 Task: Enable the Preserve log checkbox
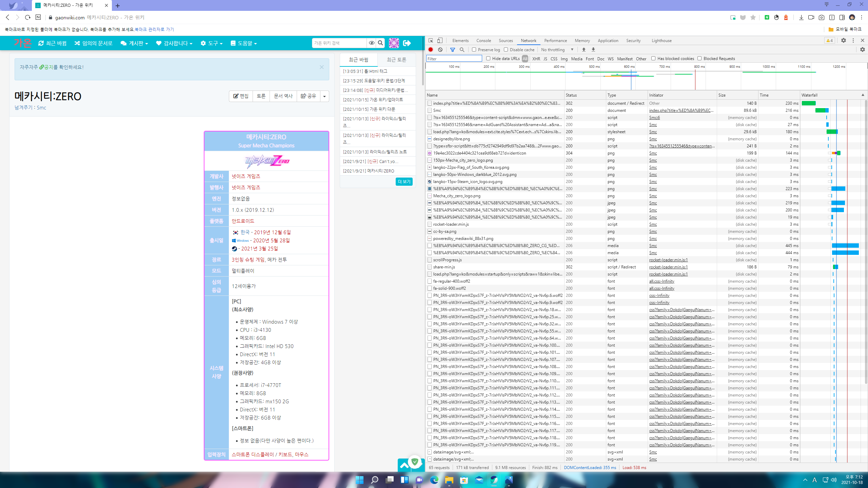pos(474,49)
